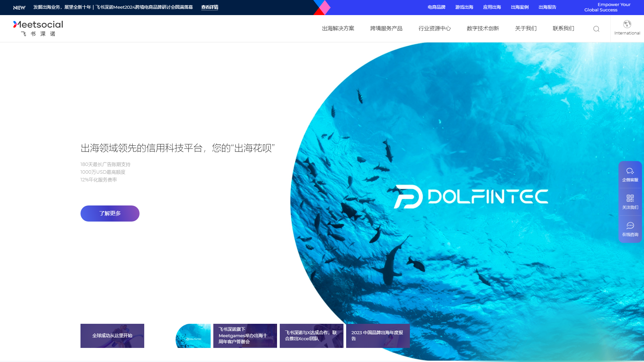Open the 出海报告 top link
The image size is (644, 362).
pyautogui.click(x=547, y=7)
